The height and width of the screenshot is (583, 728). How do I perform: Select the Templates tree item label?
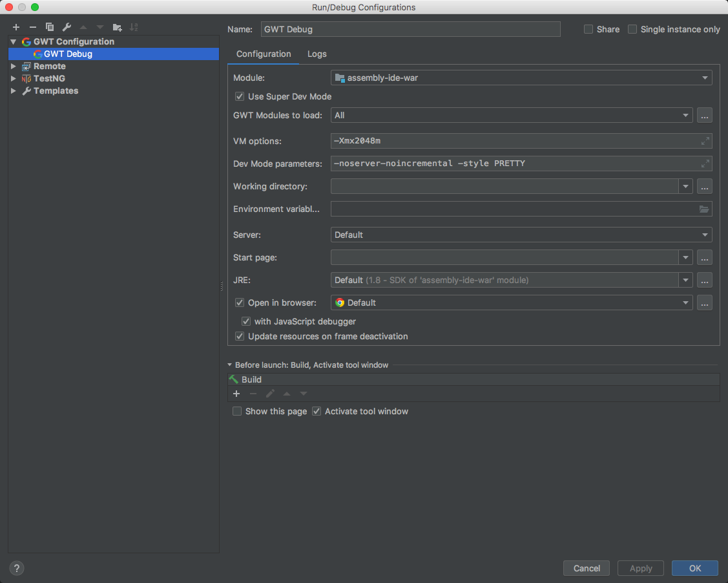point(56,91)
